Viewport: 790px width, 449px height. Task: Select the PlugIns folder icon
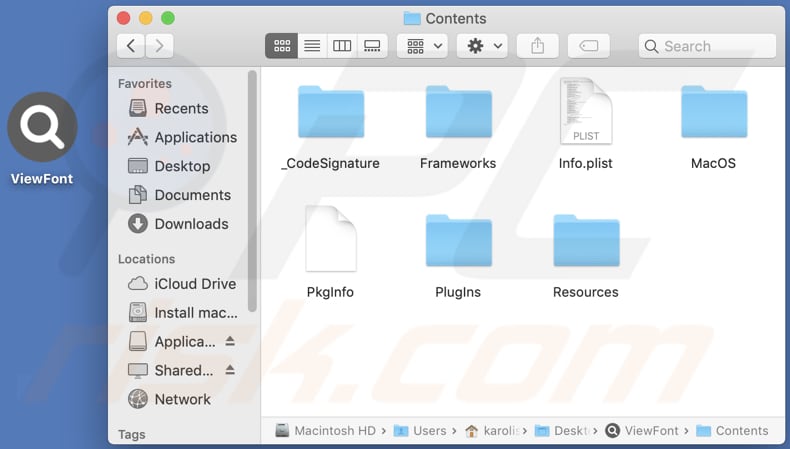click(x=458, y=240)
